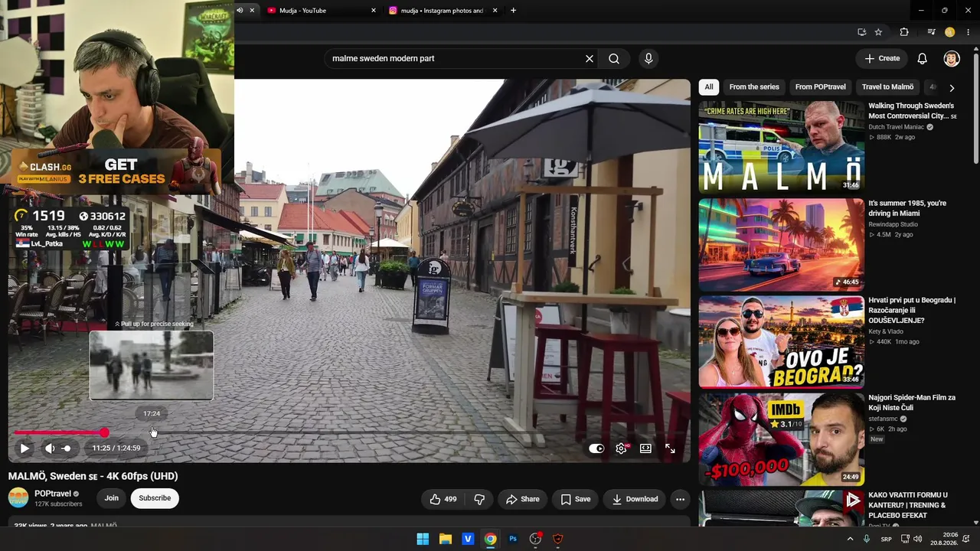Clear the YouTube search box
The image size is (980, 551).
[x=590, y=59]
